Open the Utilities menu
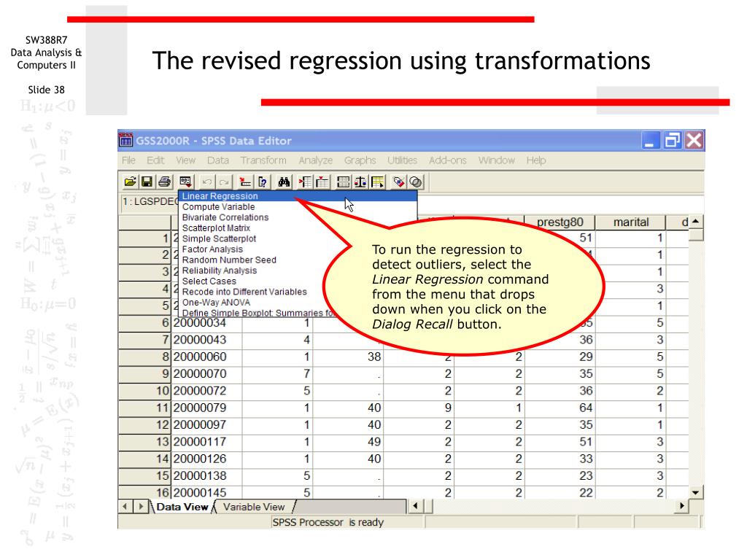Screen dimensions: 747x560 click(x=402, y=160)
